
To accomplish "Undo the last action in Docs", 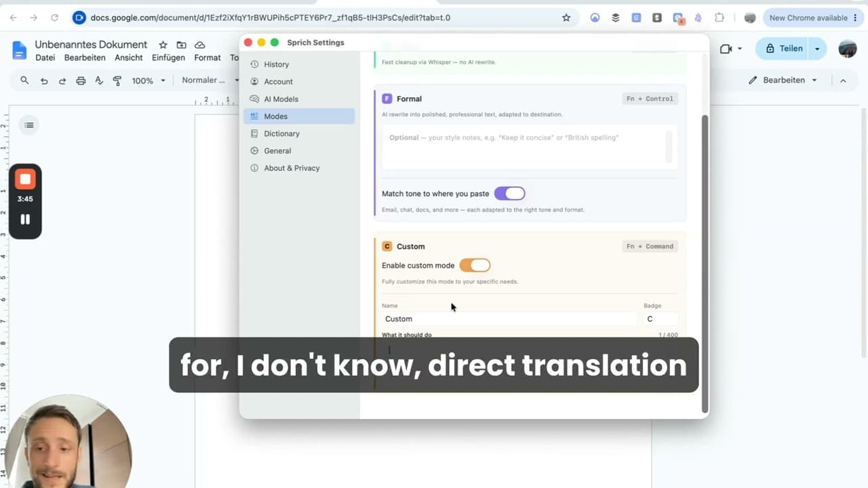I will [x=44, y=81].
